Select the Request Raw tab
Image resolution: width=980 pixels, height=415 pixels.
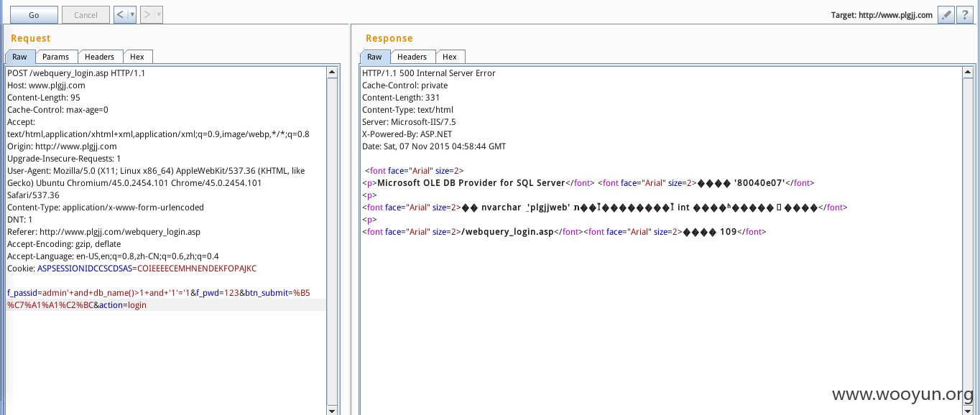click(x=19, y=57)
